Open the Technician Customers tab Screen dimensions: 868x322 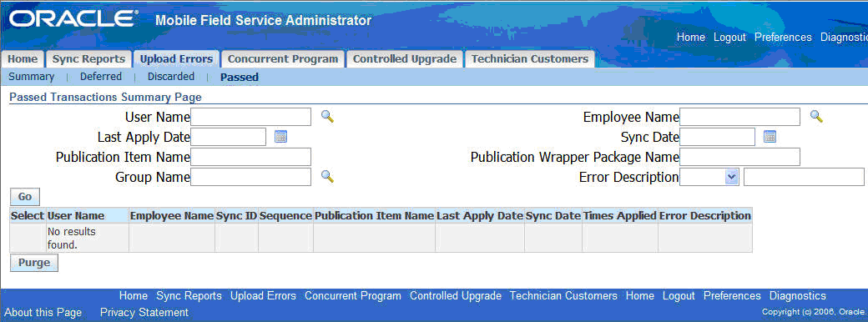[x=530, y=59]
